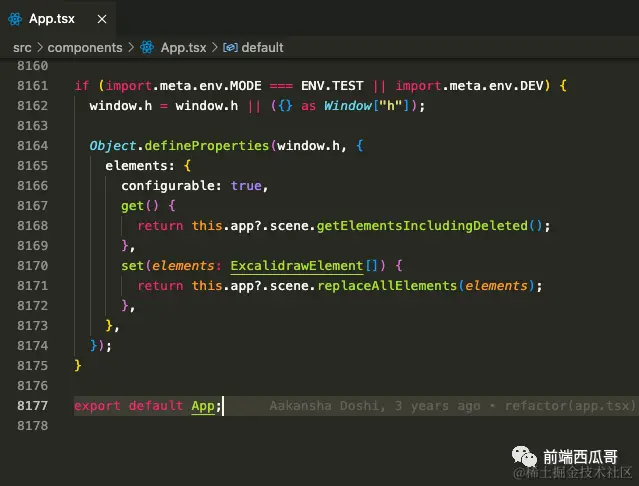The image size is (639, 486).
Task: Expand chevron after components breadcrumb
Action: 131,47
